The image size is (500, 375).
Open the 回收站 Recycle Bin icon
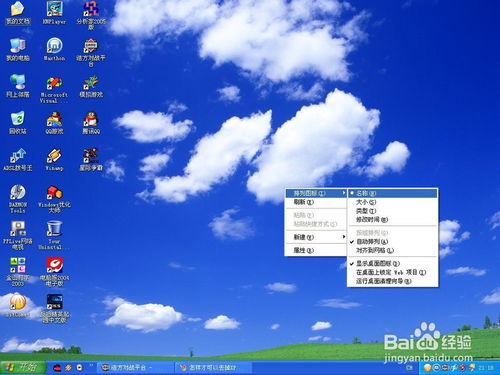coord(18,123)
